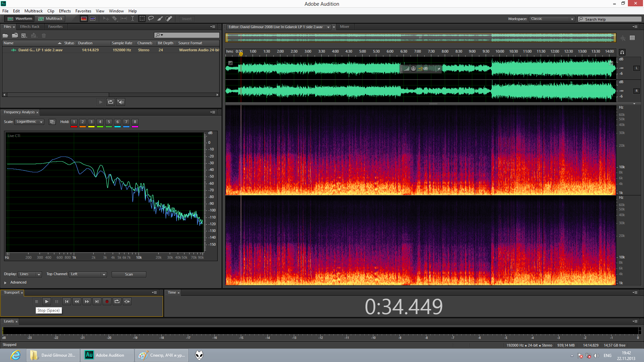This screenshot has height=362, width=644.
Task: Open Internet Explorer from taskbar
Action: click(15, 355)
